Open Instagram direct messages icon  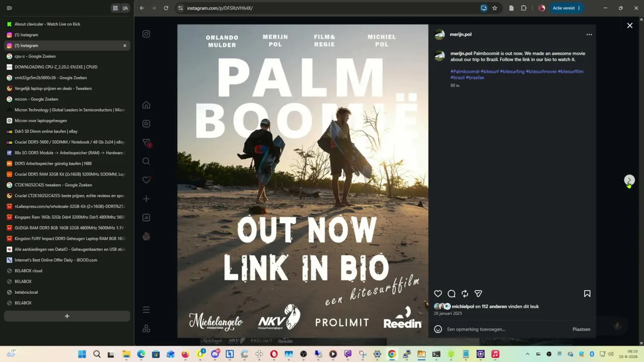point(146,143)
